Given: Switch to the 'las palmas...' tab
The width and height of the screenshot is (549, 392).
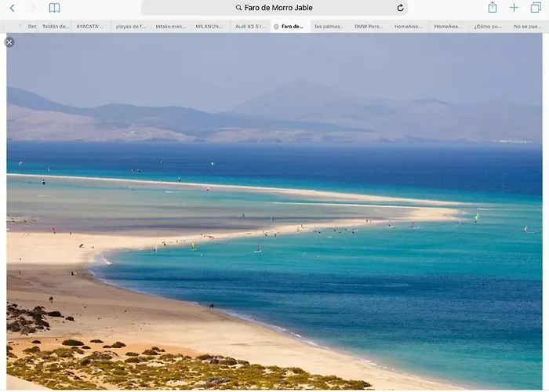Looking at the screenshot, I should (329, 26).
